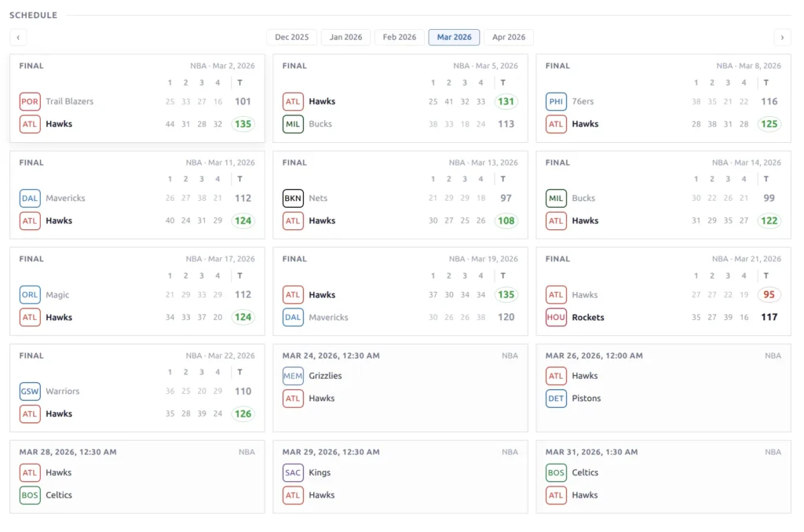Click ATL badge in Mar 13 game

point(293,221)
